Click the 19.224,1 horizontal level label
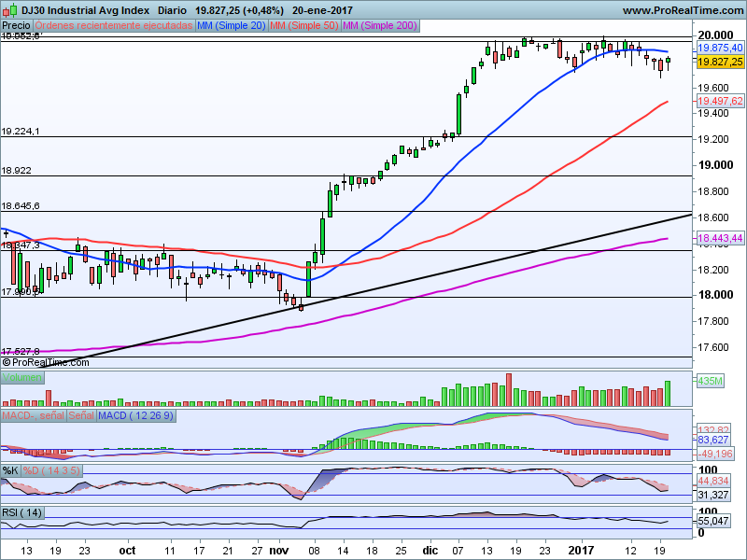 (x=21, y=132)
